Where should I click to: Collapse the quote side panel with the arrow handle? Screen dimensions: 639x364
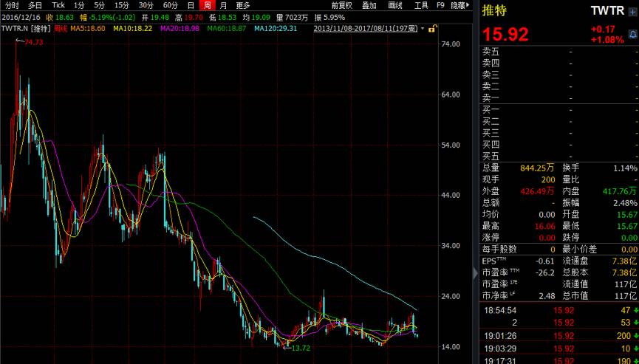pos(475,273)
